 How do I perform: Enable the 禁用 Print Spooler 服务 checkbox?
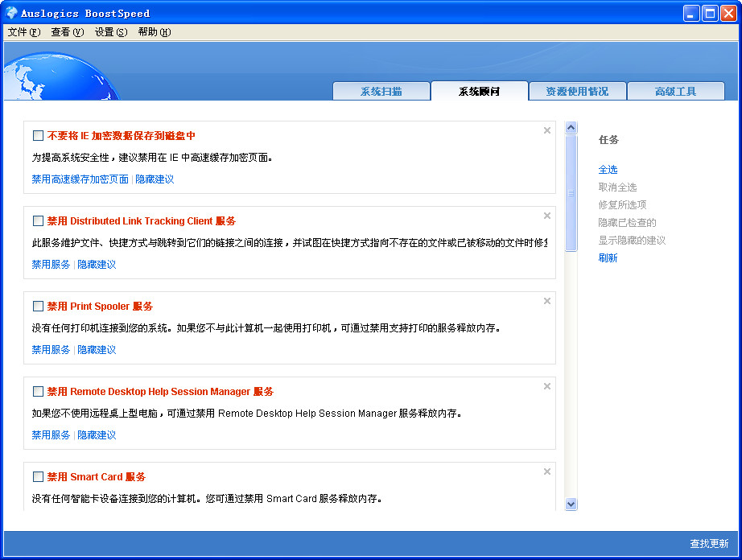tap(38, 306)
